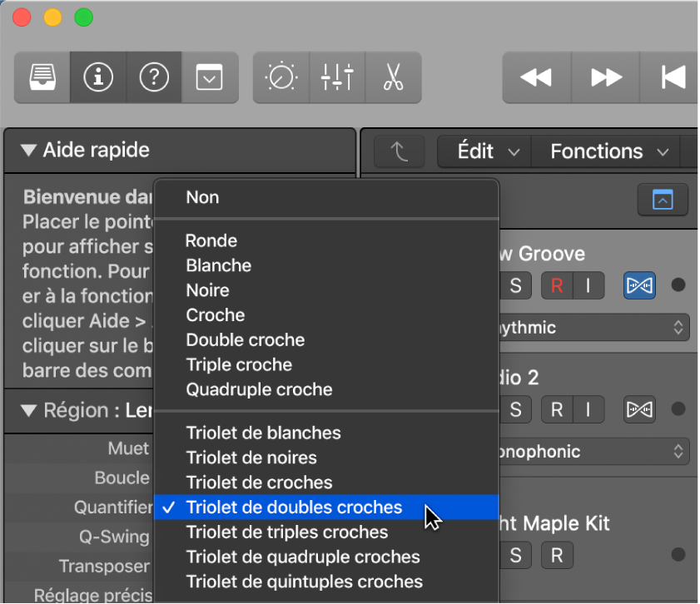Screen dimensions: 700x604
Task: Open the Editors with the scissors icon
Action: [393, 77]
